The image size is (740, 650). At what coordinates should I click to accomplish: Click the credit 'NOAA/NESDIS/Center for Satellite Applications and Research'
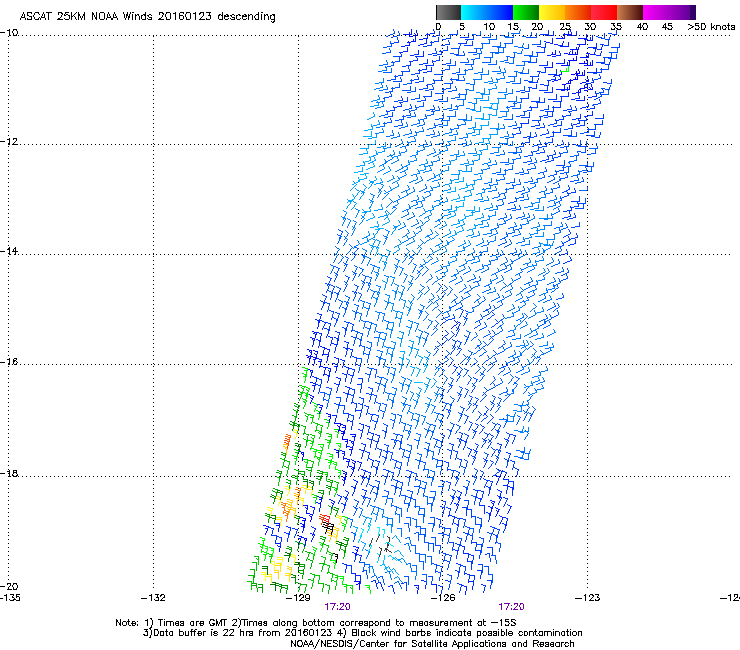432,644
